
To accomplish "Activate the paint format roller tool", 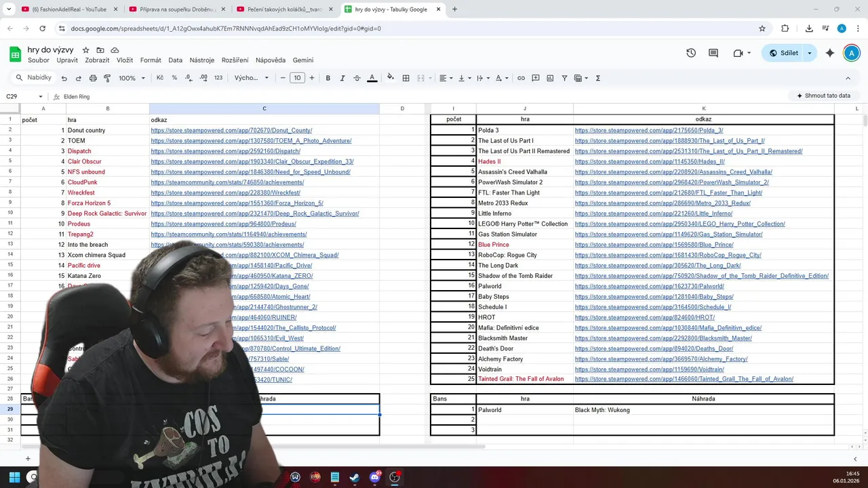I will 107,78.
